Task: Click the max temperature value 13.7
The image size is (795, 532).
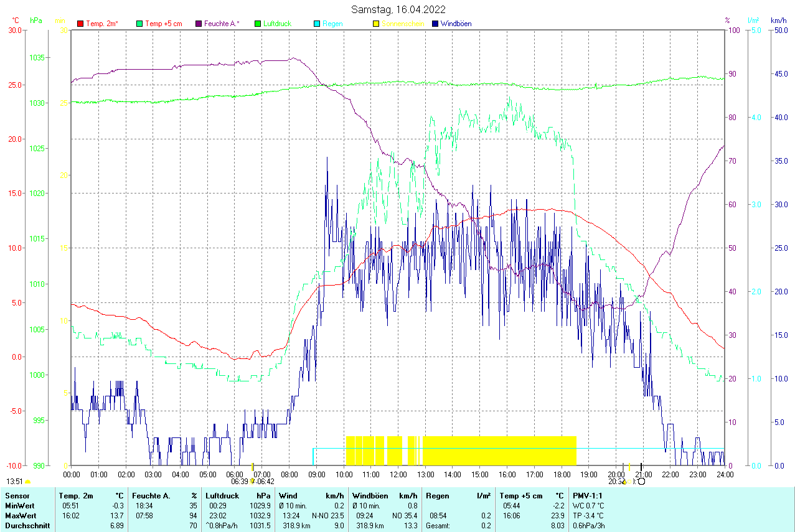Action: (x=118, y=516)
